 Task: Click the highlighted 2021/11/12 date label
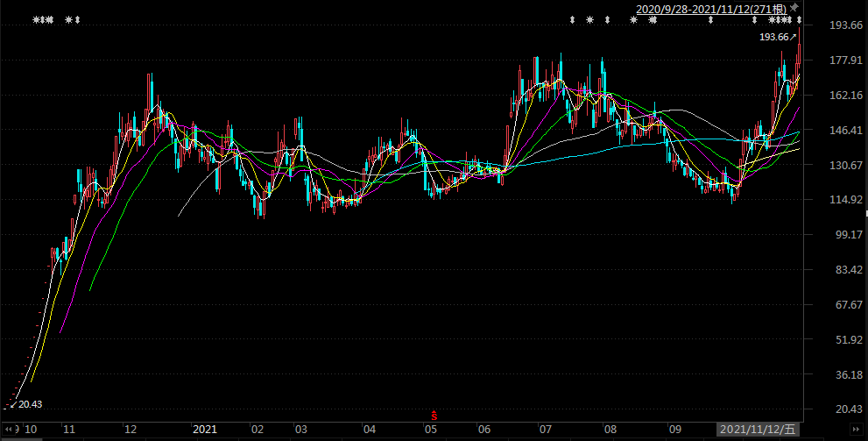758,430
